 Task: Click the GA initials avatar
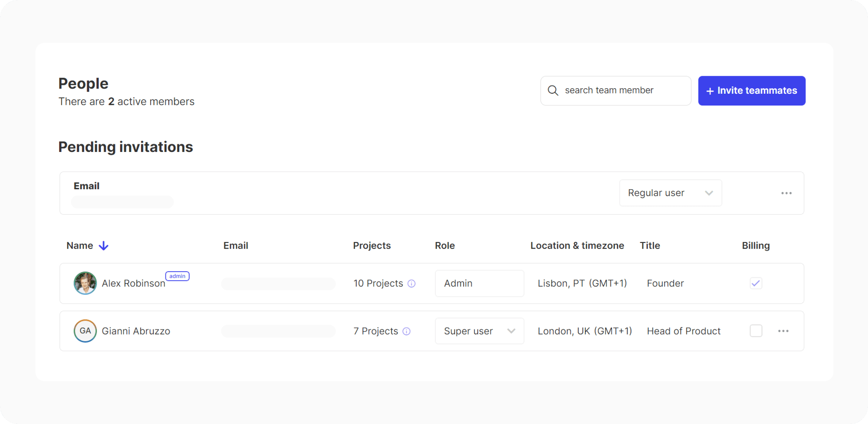(x=85, y=331)
